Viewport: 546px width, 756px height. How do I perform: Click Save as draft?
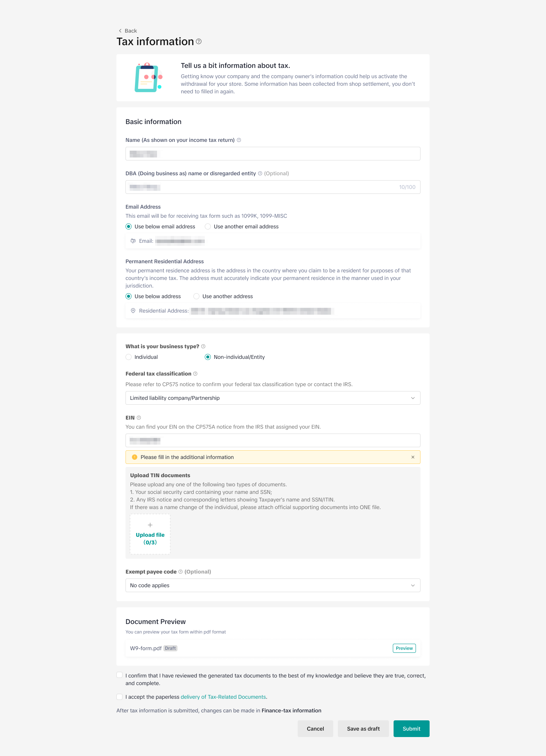pos(363,729)
